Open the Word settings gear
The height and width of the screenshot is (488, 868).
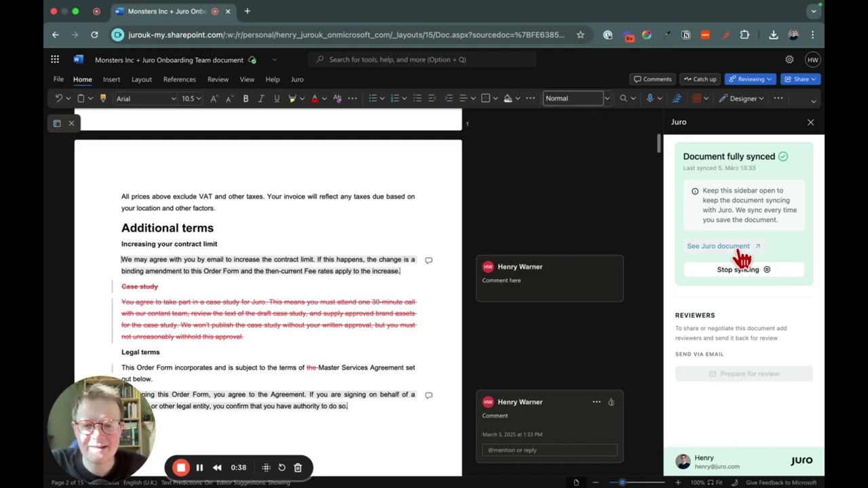(x=789, y=60)
